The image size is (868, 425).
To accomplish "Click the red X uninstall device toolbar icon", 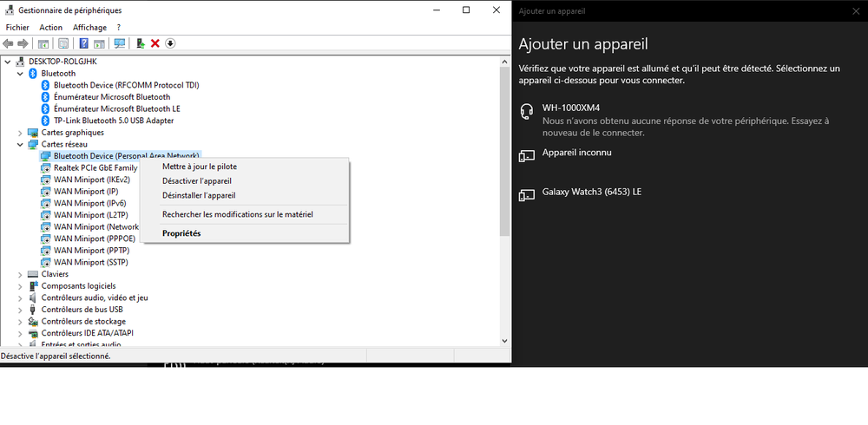I will (155, 43).
